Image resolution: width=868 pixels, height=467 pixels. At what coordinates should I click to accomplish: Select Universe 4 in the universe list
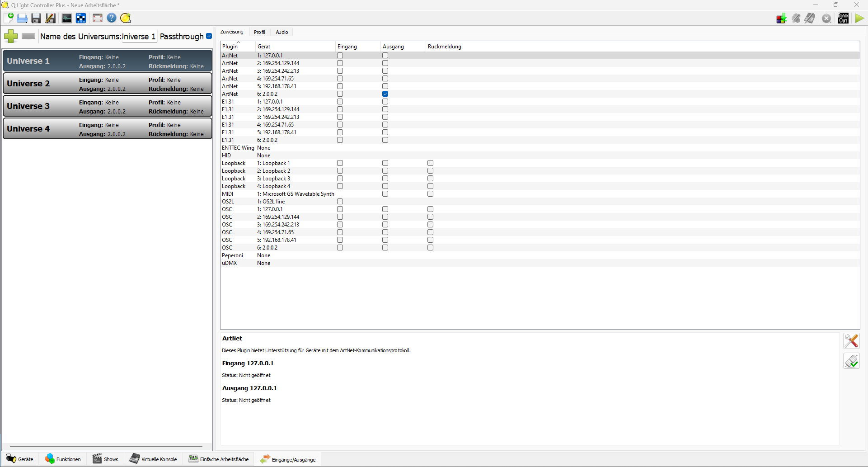tap(108, 129)
